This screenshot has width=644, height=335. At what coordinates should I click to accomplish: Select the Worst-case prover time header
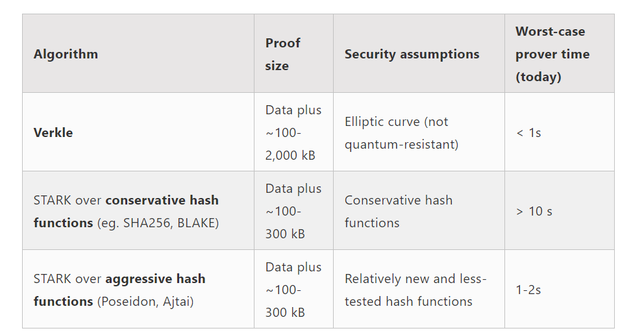click(560, 53)
